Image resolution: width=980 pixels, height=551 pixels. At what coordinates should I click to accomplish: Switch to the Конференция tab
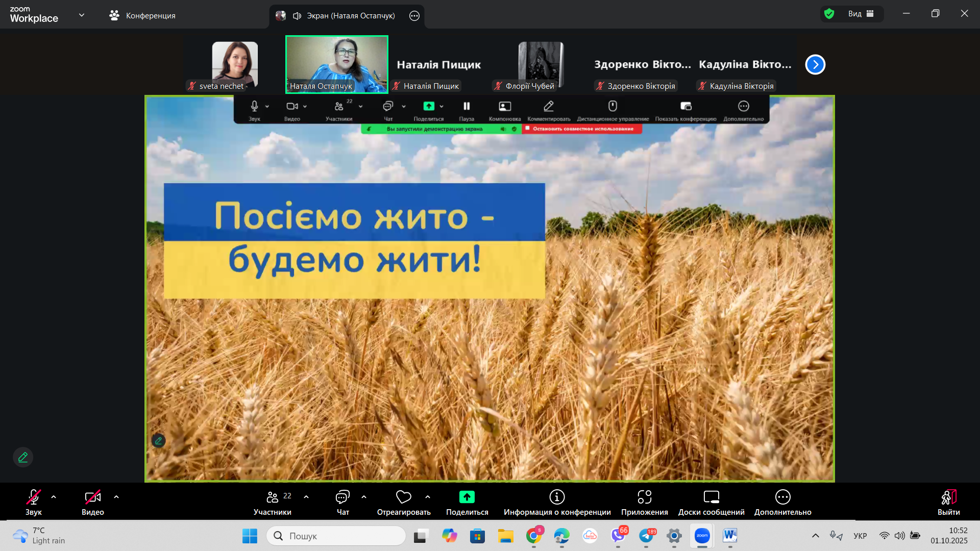click(x=142, y=16)
